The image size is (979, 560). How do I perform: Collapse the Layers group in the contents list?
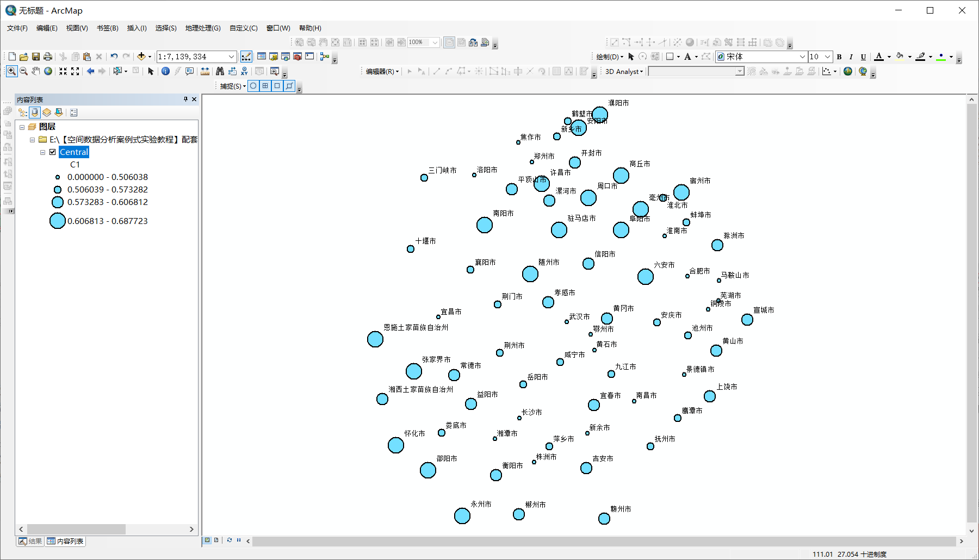22,127
